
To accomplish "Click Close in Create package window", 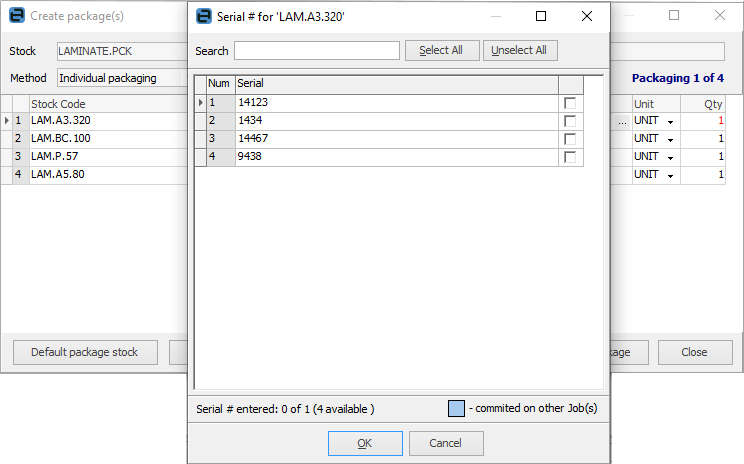I will click(695, 353).
